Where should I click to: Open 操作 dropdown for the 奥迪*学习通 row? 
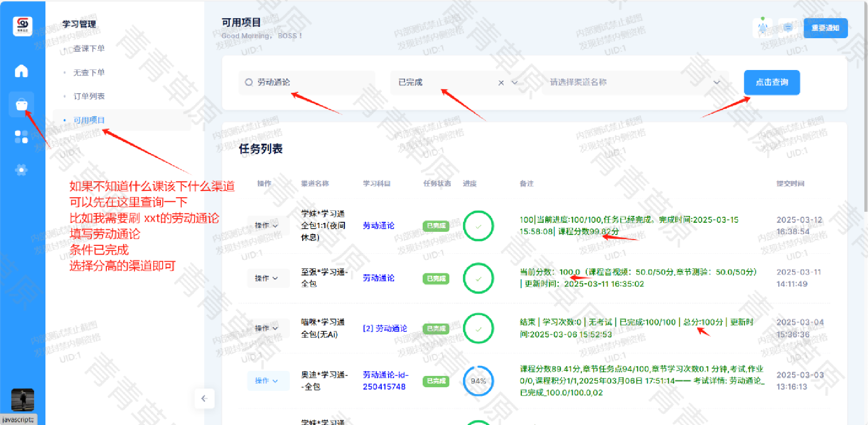266,381
